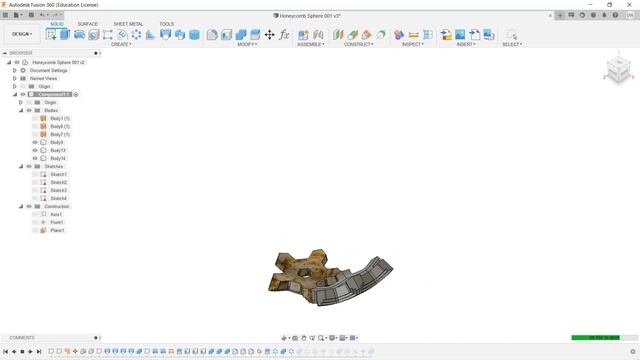Toggle visibility of Bodies folder
This screenshot has height=360, width=640.
[29, 110]
